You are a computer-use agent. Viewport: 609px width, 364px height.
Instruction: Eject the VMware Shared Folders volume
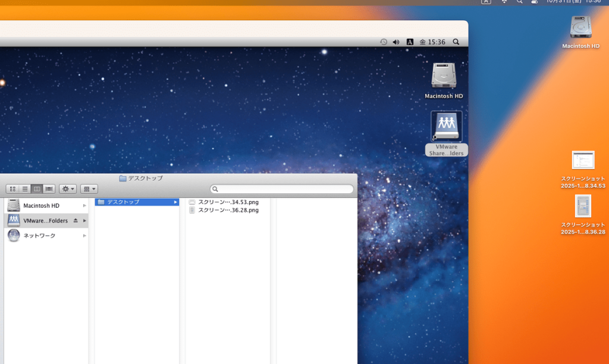76,221
